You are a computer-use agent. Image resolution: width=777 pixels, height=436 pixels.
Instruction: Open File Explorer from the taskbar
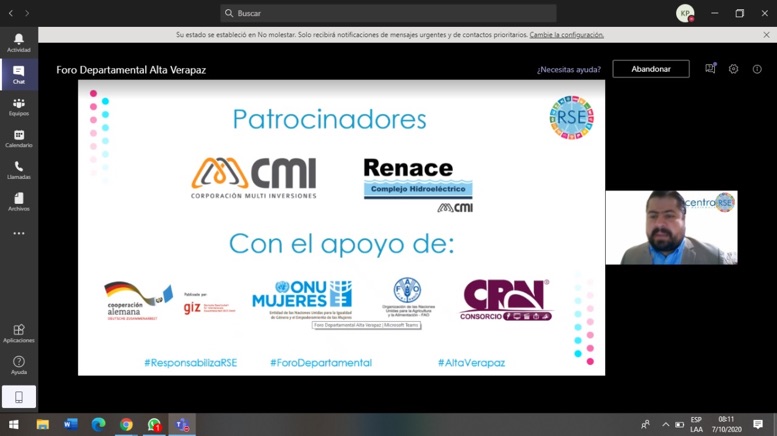click(43, 425)
